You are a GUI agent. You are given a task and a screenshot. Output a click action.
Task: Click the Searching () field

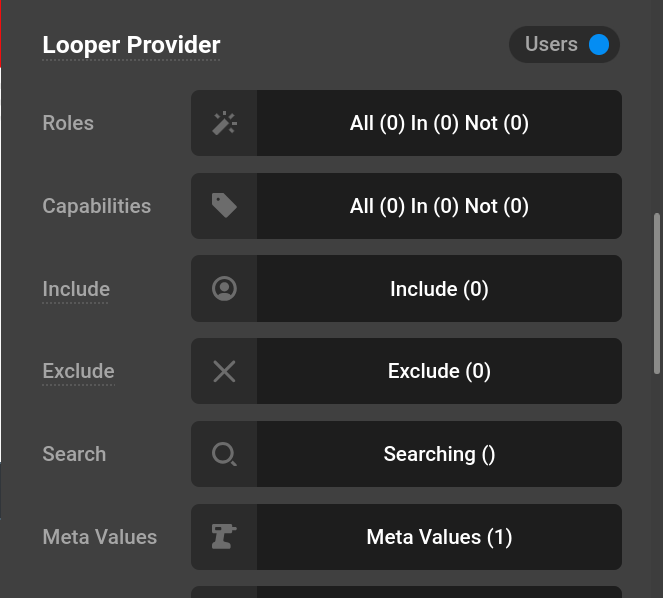click(x=439, y=454)
